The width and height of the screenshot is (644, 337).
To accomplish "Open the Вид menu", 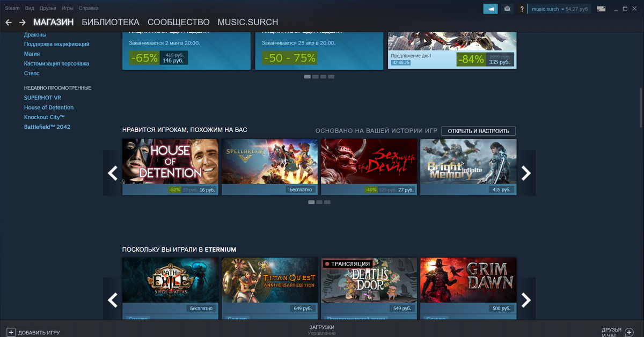I will pyautogui.click(x=30, y=9).
